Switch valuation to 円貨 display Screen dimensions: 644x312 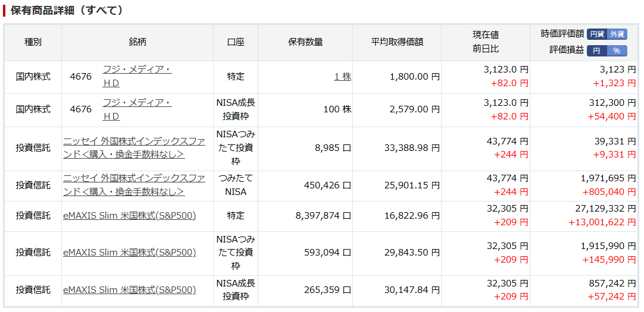click(x=597, y=34)
